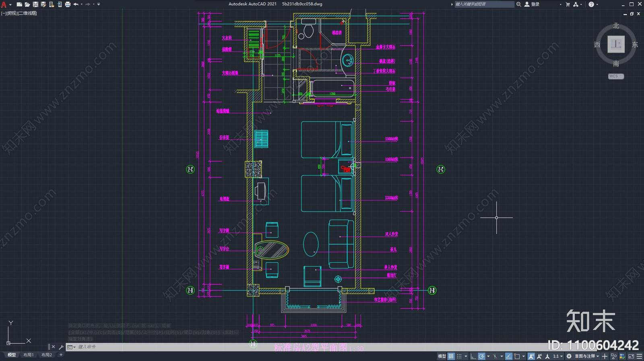644x361 pixels.
Task: Click the ViewCube 上 top face
Action: [616, 44]
